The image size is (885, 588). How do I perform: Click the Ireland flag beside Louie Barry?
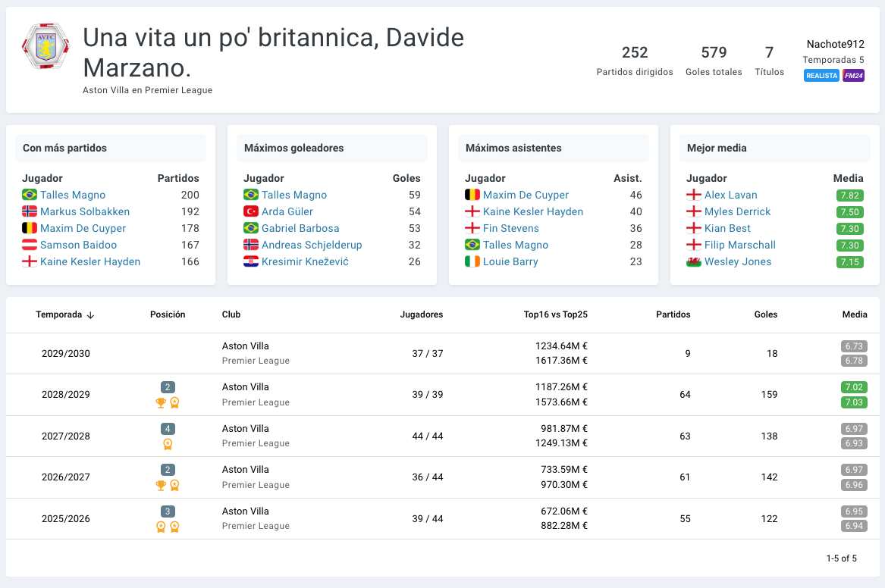(472, 261)
